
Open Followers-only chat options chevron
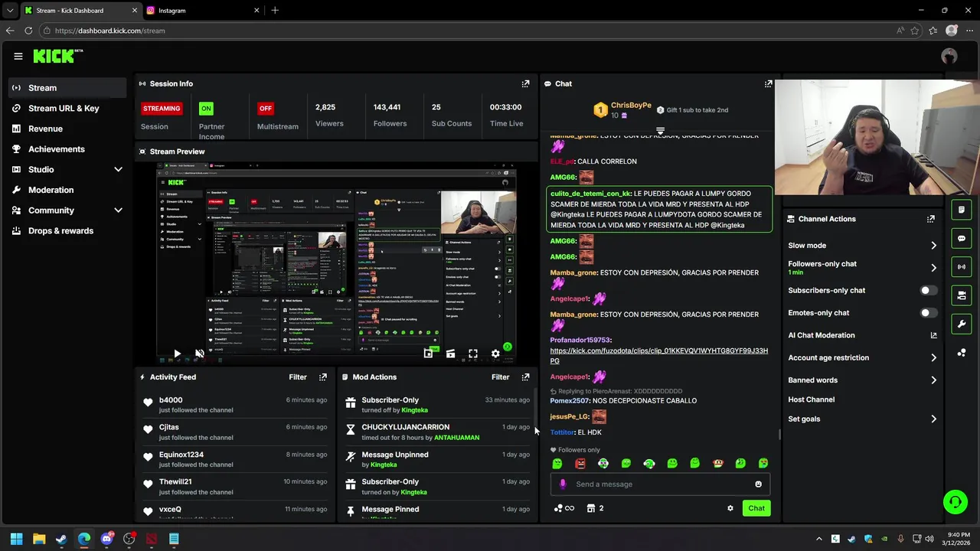pyautogui.click(x=933, y=268)
